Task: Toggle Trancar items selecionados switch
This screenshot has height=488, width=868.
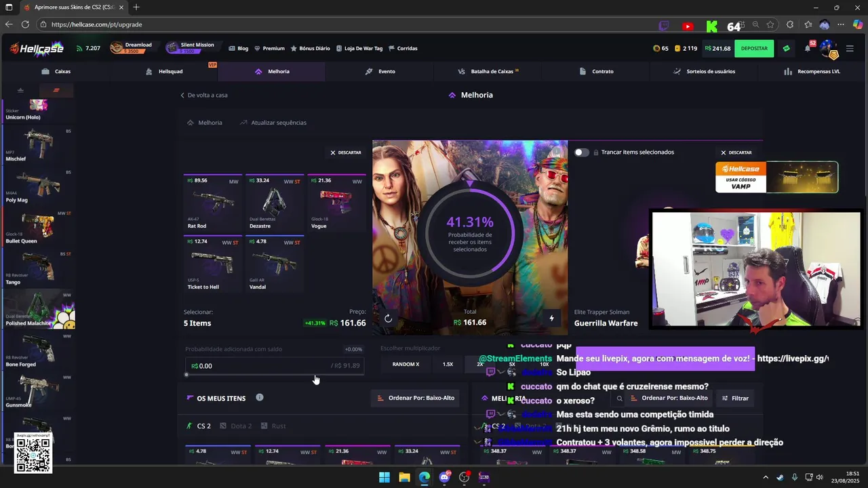Action: click(582, 152)
